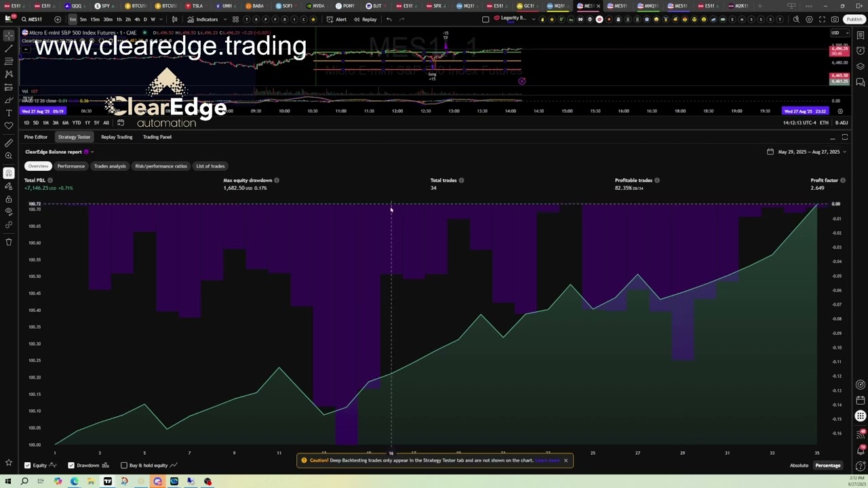The image size is (868, 488).
Task: Hide all drawings with the eye icon
Action: point(9,211)
